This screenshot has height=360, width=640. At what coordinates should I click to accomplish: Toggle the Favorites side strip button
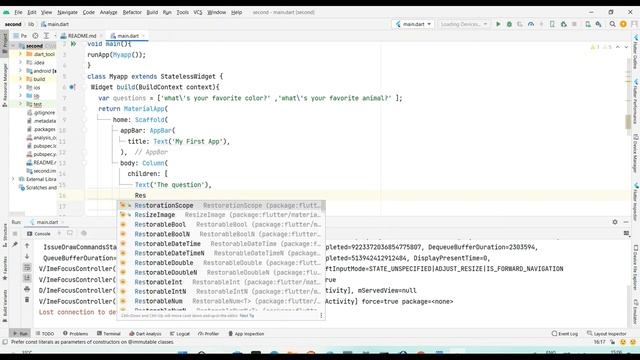coord(4,268)
